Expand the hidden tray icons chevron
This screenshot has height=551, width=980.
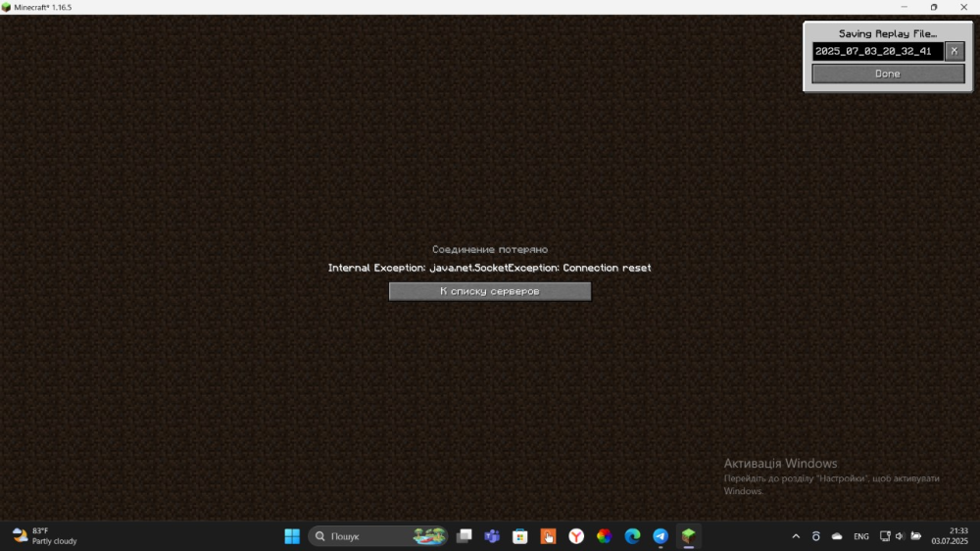point(796,536)
